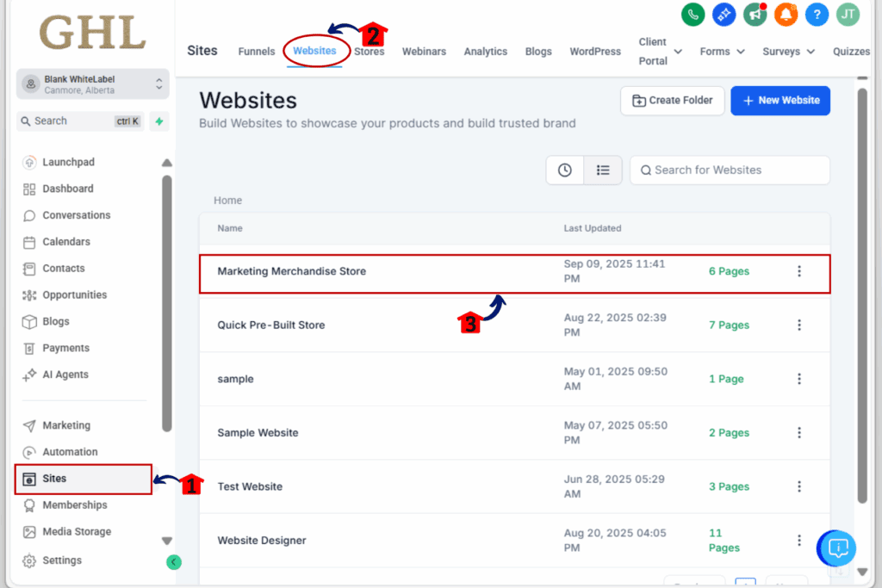Image resolution: width=882 pixels, height=588 pixels.
Task: Open the orange notifications bell
Action: pos(786,14)
